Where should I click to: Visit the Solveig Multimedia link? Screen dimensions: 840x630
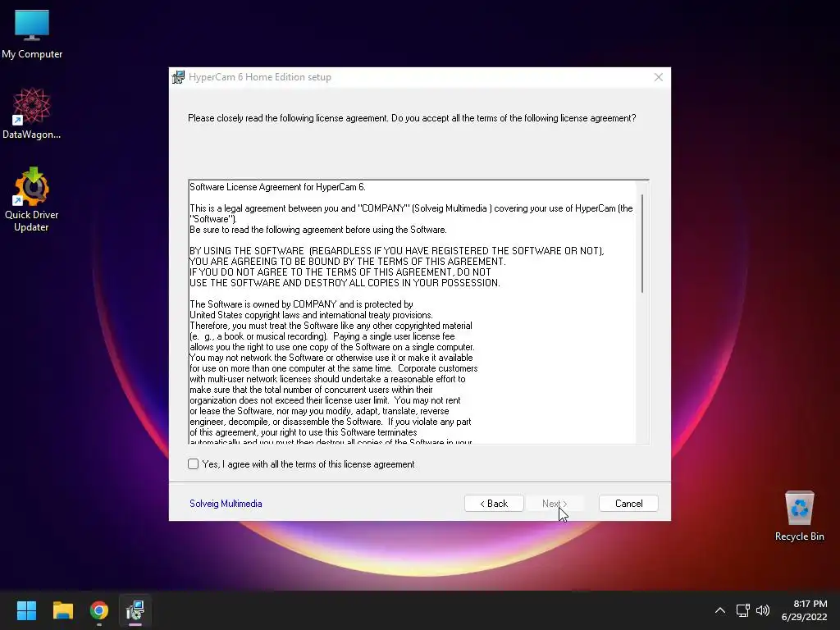pyautogui.click(x=226, y=504)
